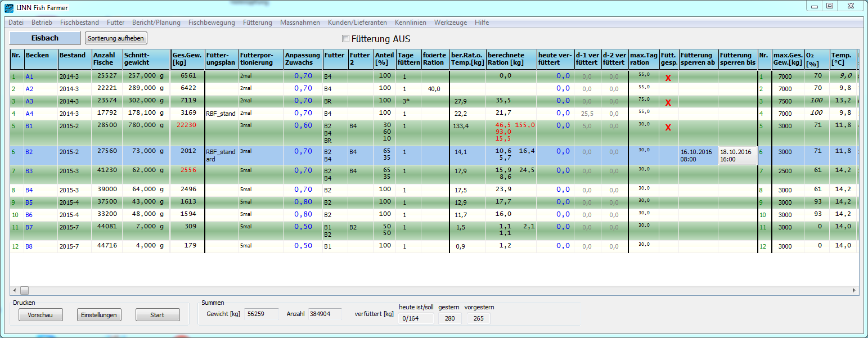Viewport: 868px width, 338px height.
Task: Select basin B2 in highlighted row
Action: (x=41, y=155)
